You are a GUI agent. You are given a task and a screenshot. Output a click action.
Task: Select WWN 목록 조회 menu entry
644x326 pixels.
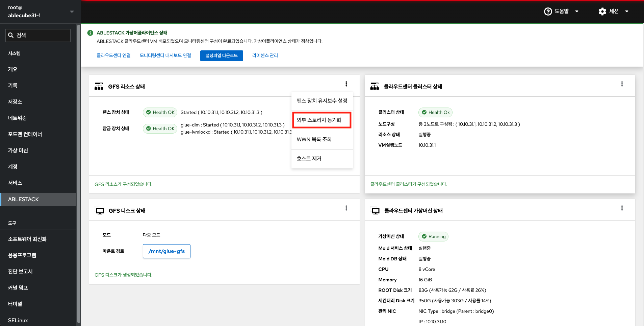321,139
